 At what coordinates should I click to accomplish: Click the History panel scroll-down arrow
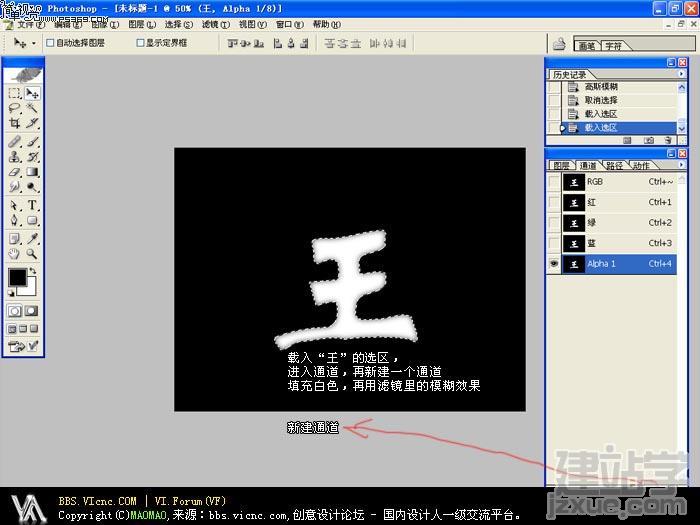click(x=682, y=129)
